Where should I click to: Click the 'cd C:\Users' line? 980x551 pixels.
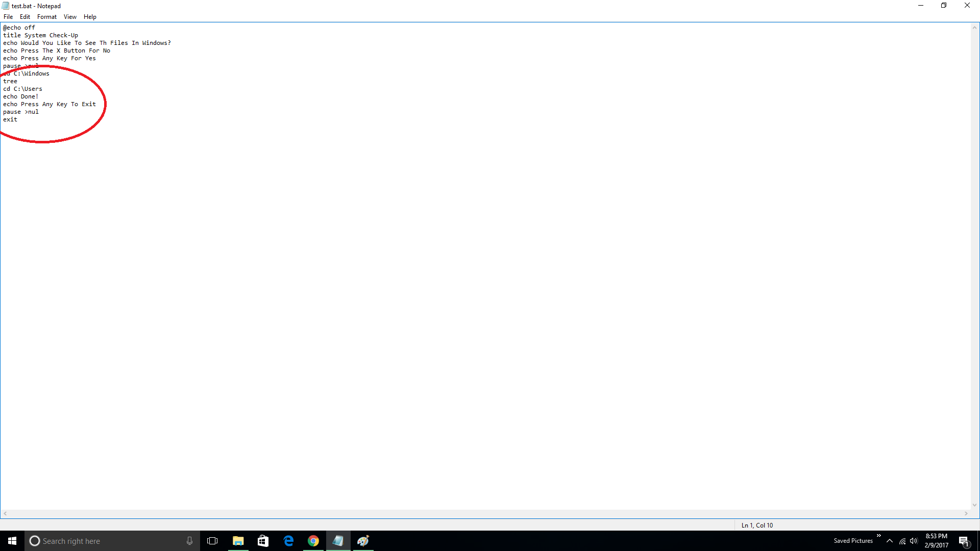[x=22, y=89]
